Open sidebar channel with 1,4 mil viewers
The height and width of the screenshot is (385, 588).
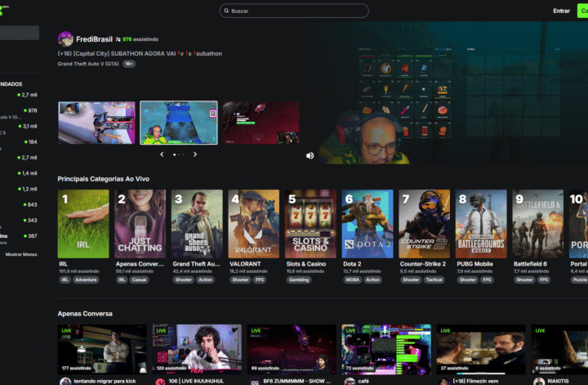coord(20,173)
